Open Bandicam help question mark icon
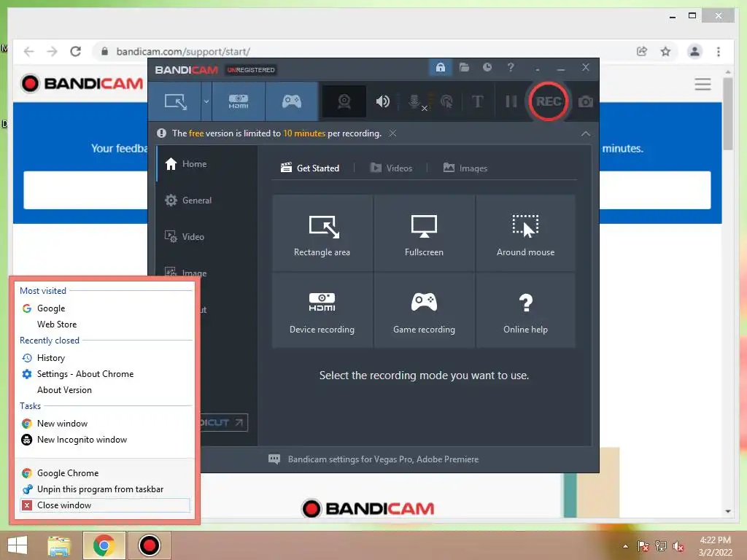 point(511,68)
